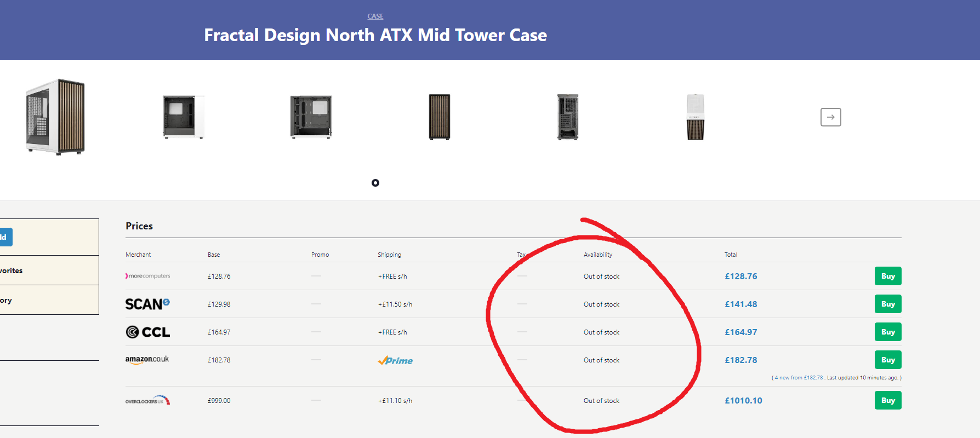Click the next-image arrow in the gallery
This screenshot has width=980, height=438.
point(831,117)
